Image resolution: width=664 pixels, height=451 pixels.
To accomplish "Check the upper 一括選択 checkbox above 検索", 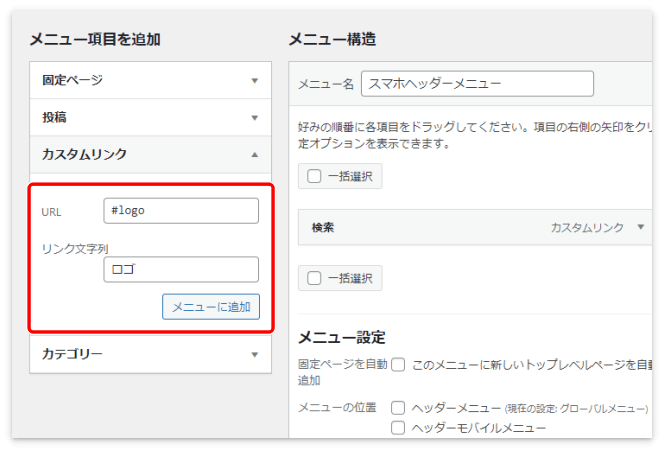I will 314,176.
